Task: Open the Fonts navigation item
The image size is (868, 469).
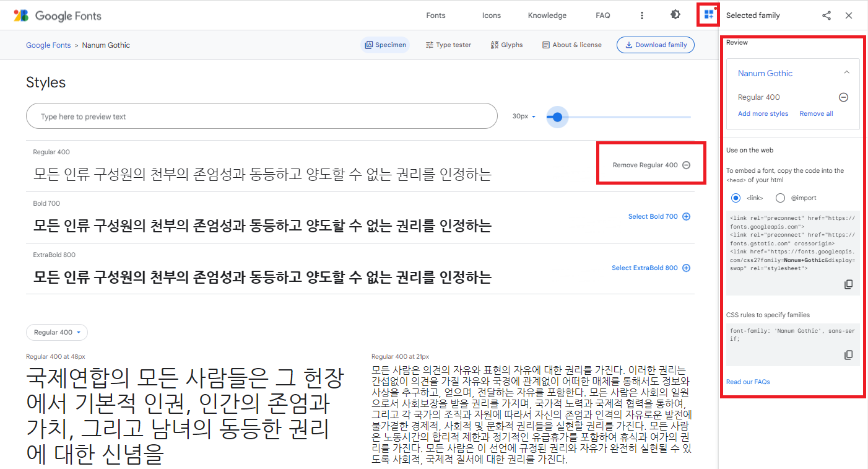Action: pyautogui.click(x=436, y=15)
